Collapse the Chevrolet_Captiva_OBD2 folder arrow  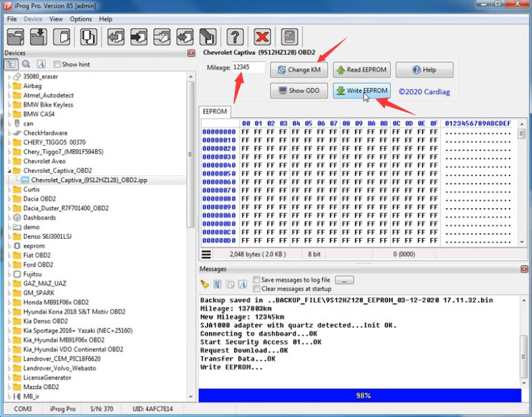9,170
